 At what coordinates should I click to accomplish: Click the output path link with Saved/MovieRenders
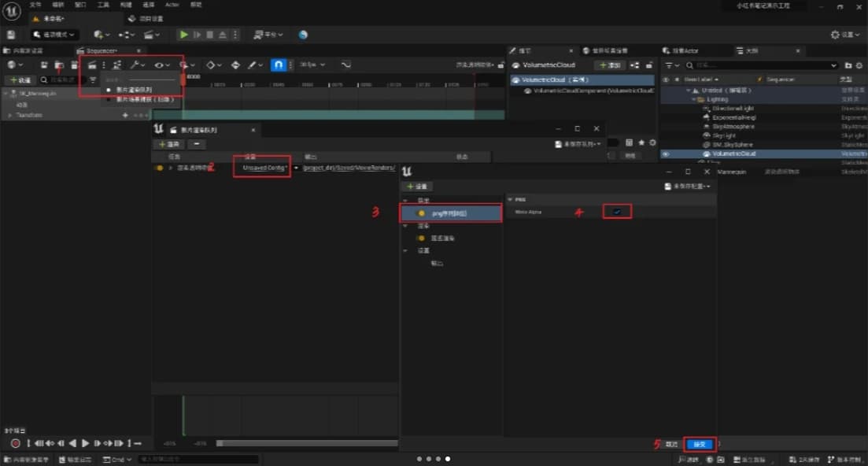[349, 168]
